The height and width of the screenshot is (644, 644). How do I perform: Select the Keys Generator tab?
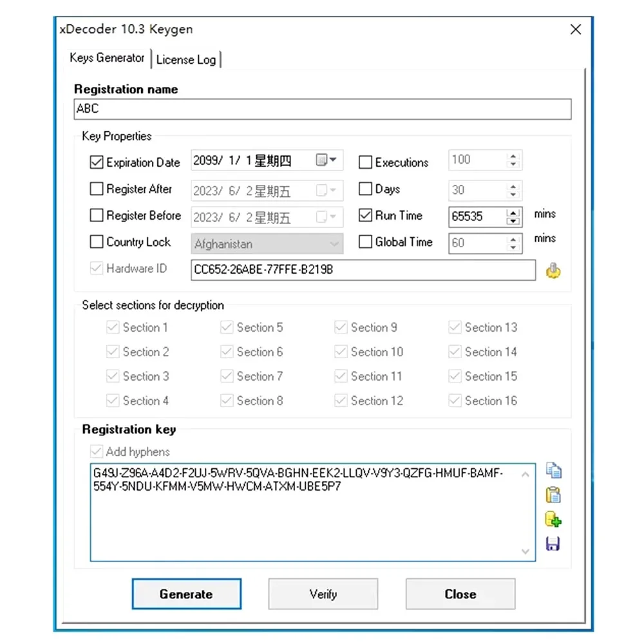pos(107,58)
